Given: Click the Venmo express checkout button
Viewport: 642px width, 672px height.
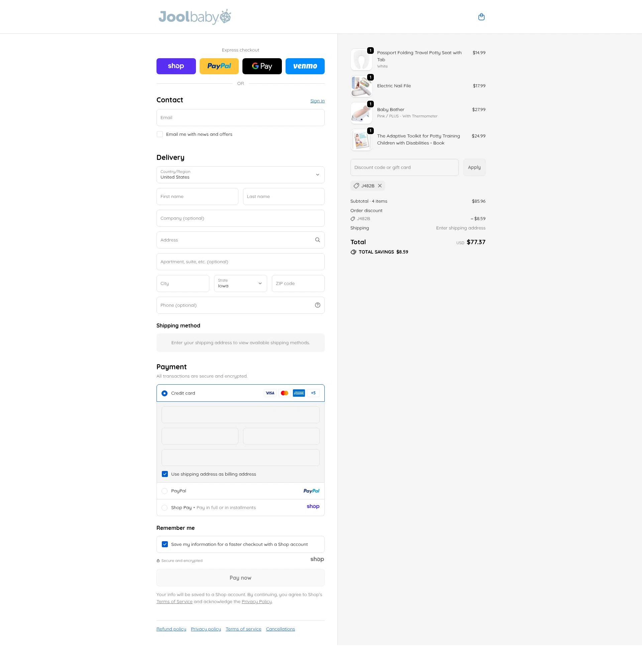Looking at the screenshot, I should tap(305, 66).
